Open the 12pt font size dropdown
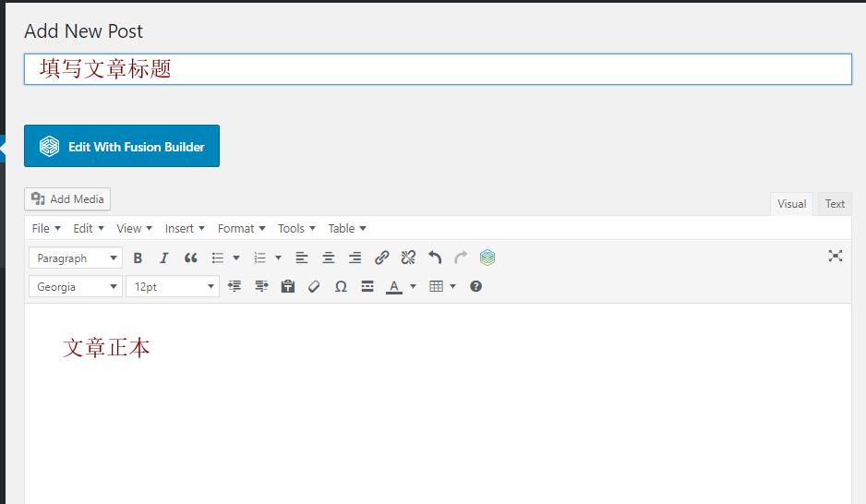This screenshot has width=866, height=504. (x=173, y=286)
